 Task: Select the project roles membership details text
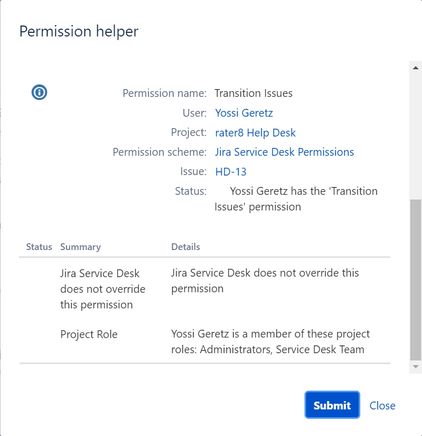coord(270,342)
